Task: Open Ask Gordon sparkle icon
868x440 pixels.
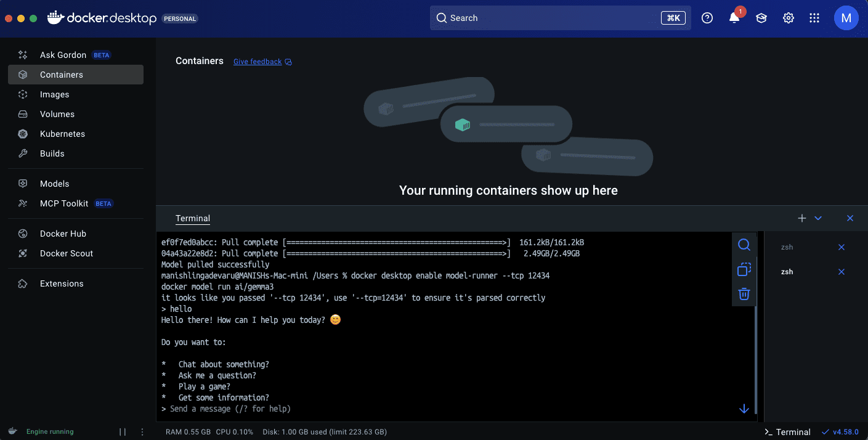Action: [23, 55]
